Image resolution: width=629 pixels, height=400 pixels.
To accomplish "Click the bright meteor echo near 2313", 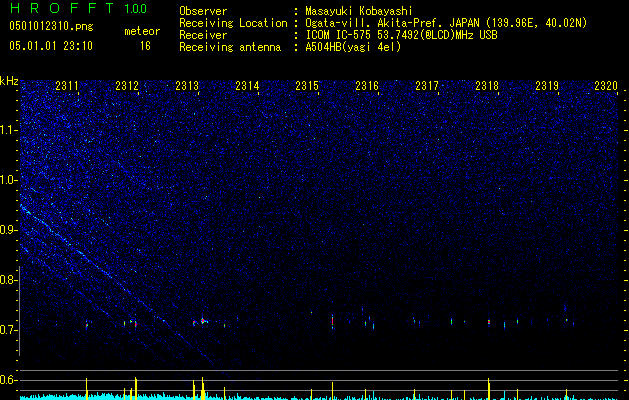I will [x=203, y=321].
